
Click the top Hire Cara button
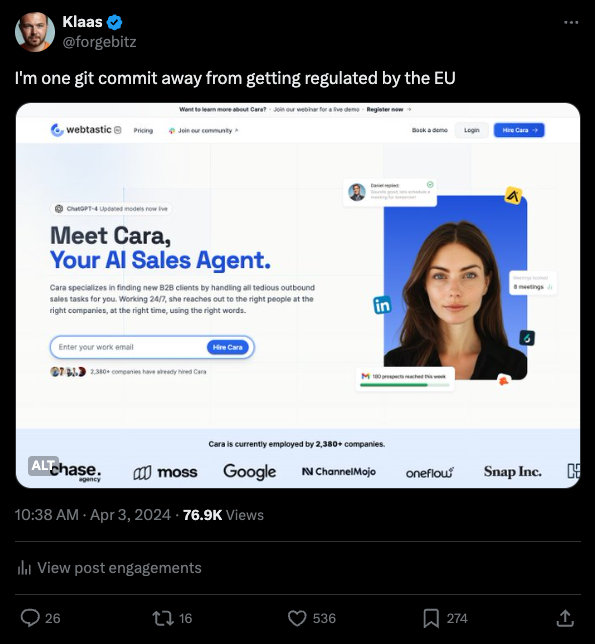pos(519,130)
